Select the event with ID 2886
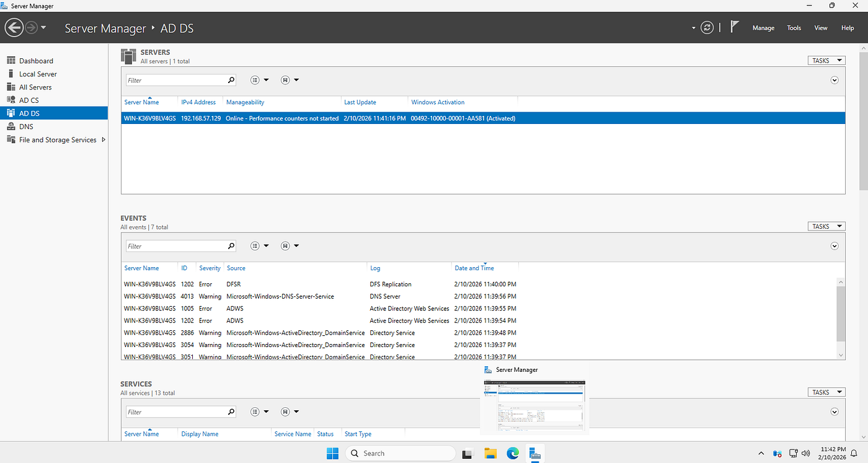 tap(479, 333)
